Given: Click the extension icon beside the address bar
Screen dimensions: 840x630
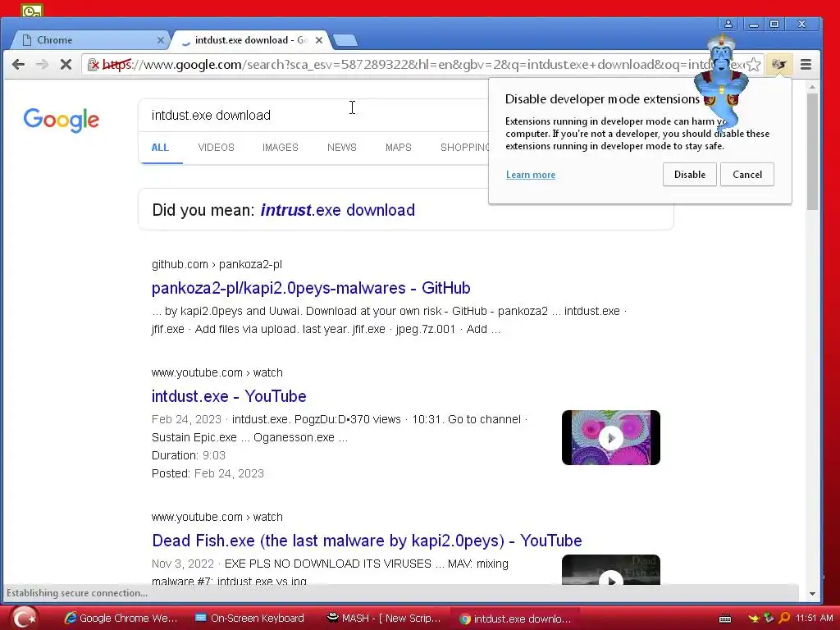Looking at the screenshot, I should [779, 65].
